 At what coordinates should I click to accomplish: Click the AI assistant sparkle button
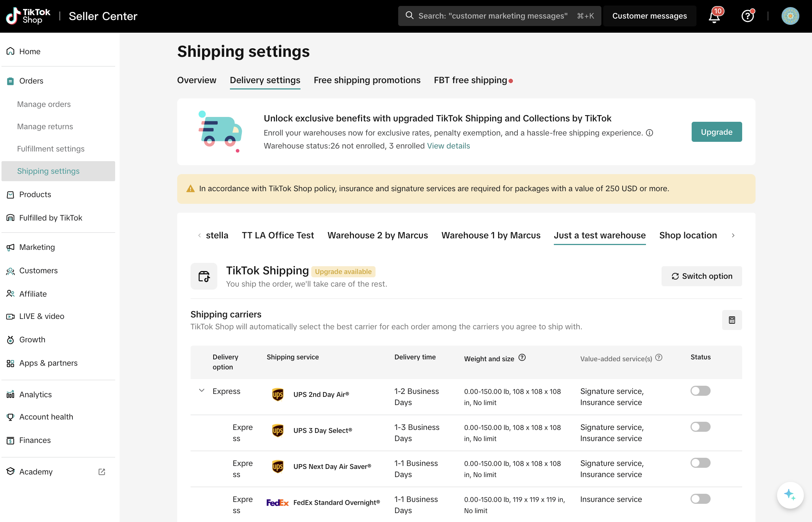(x=790, y=495)
